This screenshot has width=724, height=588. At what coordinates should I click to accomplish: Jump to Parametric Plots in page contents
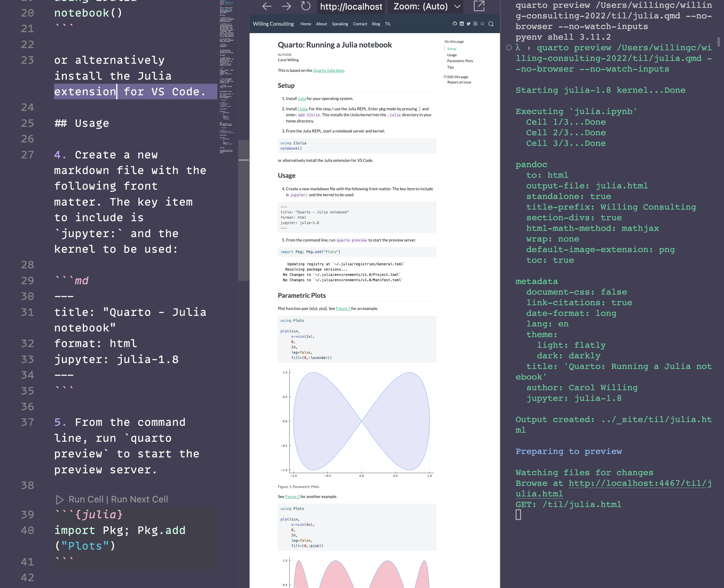coord(460,61)
